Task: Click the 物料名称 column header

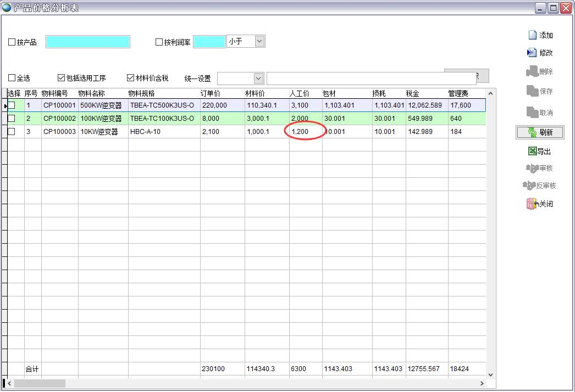Action: click(102, 93)
